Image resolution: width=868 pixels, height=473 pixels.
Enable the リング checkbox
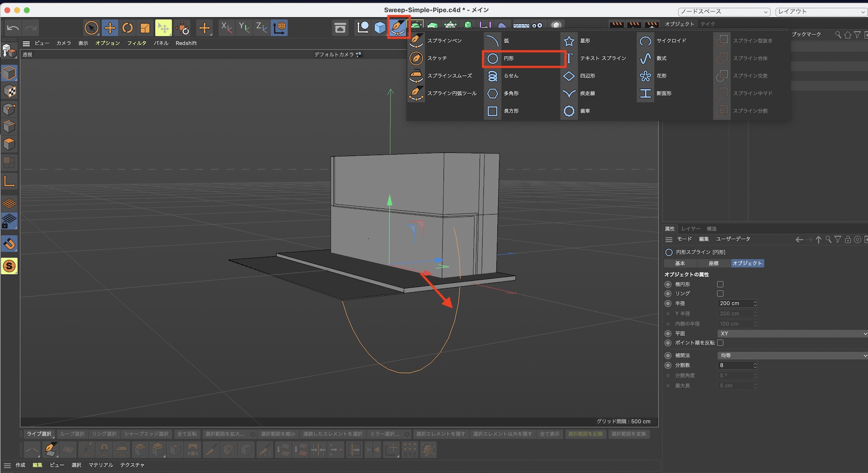coord(720,294)
